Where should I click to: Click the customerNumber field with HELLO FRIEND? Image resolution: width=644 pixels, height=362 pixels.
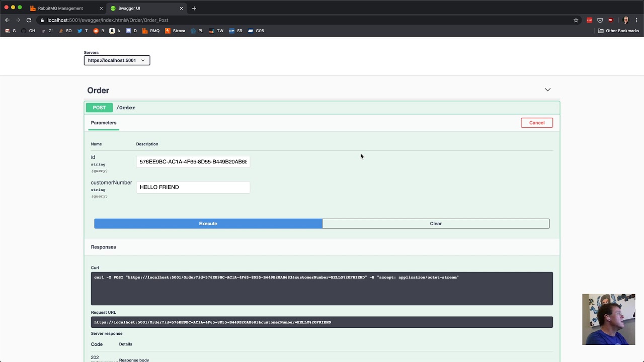tap(193, 187)
